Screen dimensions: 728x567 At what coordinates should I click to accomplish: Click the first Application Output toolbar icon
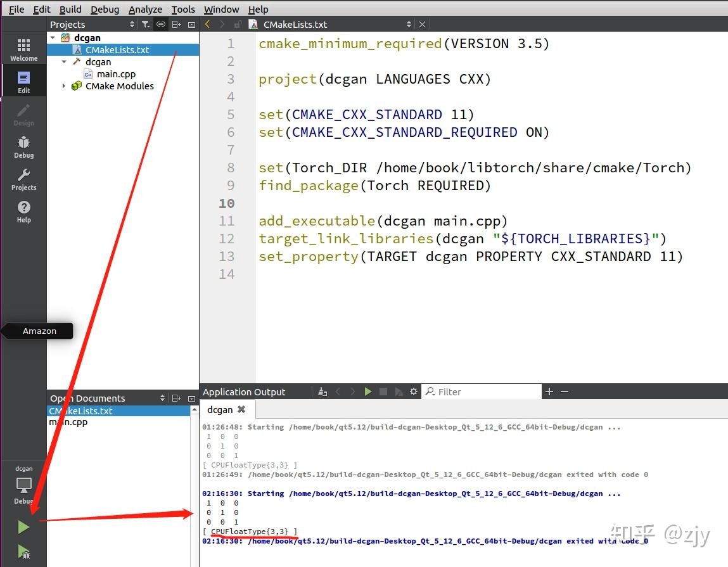[x=322, y=392]
